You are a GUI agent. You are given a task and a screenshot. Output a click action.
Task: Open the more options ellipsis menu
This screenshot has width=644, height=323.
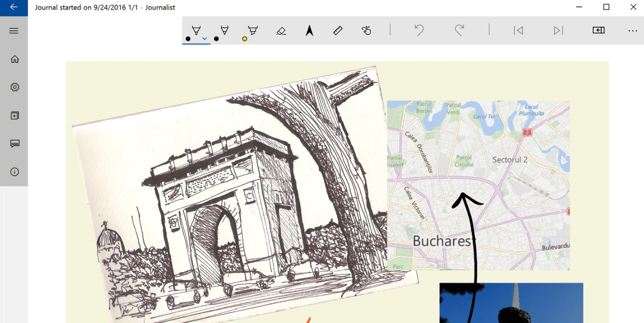pyautogui.click(x=633, y=31)
